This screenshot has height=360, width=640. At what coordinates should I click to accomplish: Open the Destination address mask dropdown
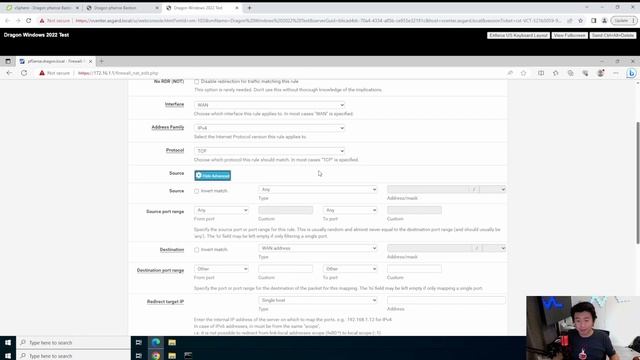[494, 248]
